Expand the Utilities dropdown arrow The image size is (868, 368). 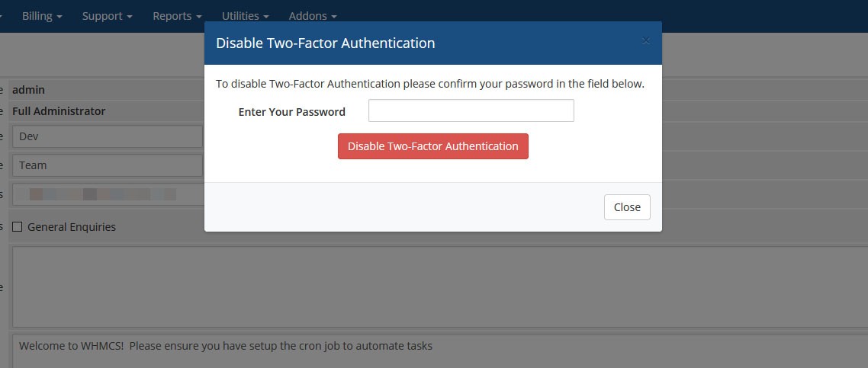(266, 17)
